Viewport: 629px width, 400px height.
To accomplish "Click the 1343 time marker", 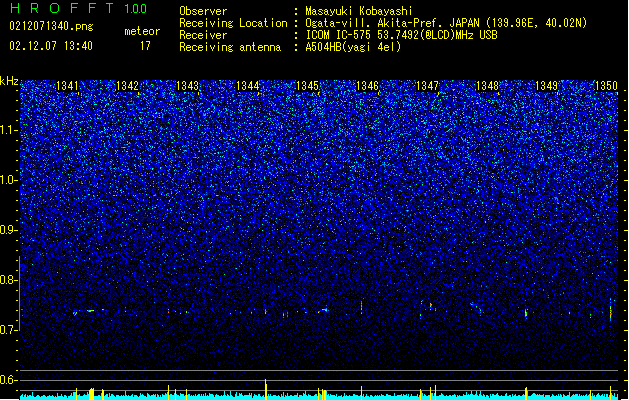I will click(187, 86).
